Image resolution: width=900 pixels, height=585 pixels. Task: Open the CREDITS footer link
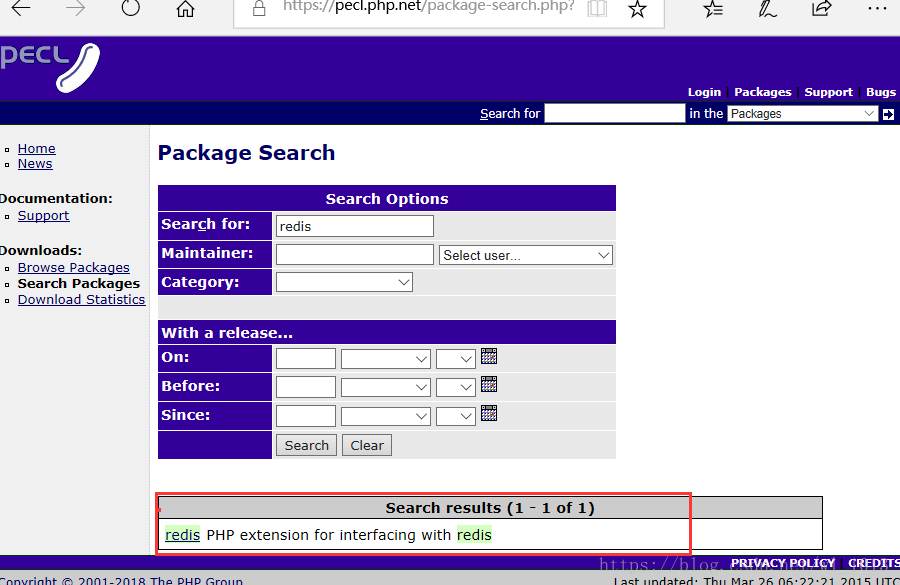coord(874,563)
